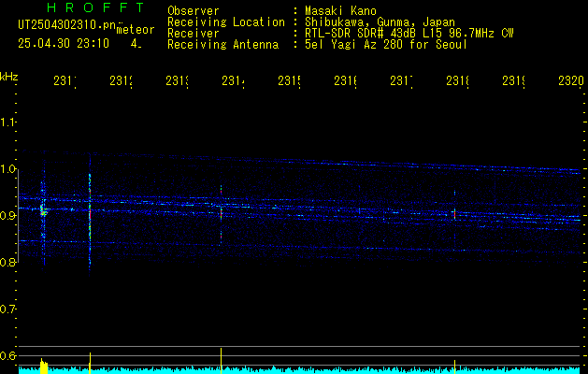
Task: Click the time marker near 2316
Action: click(345, 80)
